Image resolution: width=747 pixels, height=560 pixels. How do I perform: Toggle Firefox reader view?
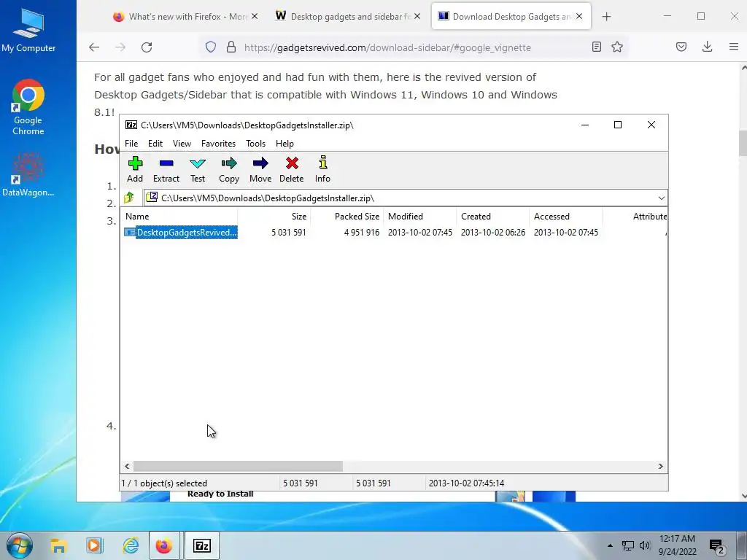(597, 47)
